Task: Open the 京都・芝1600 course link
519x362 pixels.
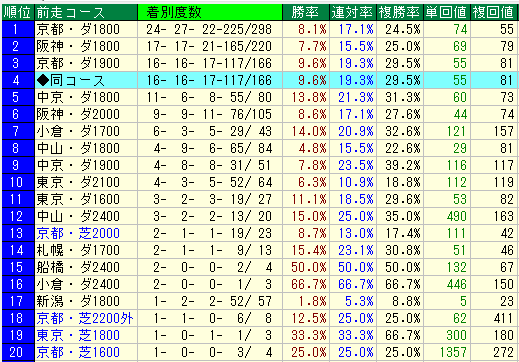Action: pyautogui.click(x=78, y=352)
